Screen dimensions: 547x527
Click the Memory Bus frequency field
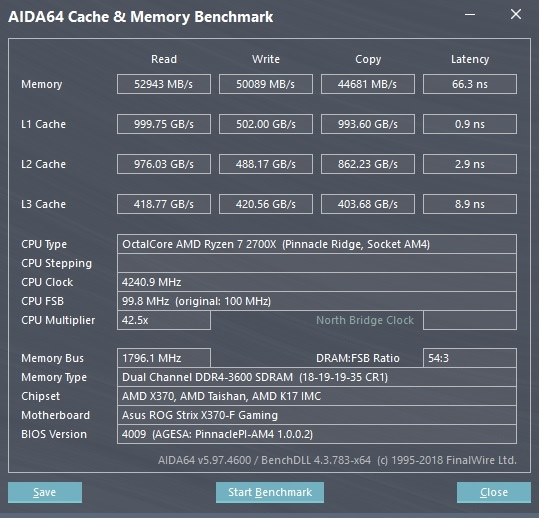(164, 358)
